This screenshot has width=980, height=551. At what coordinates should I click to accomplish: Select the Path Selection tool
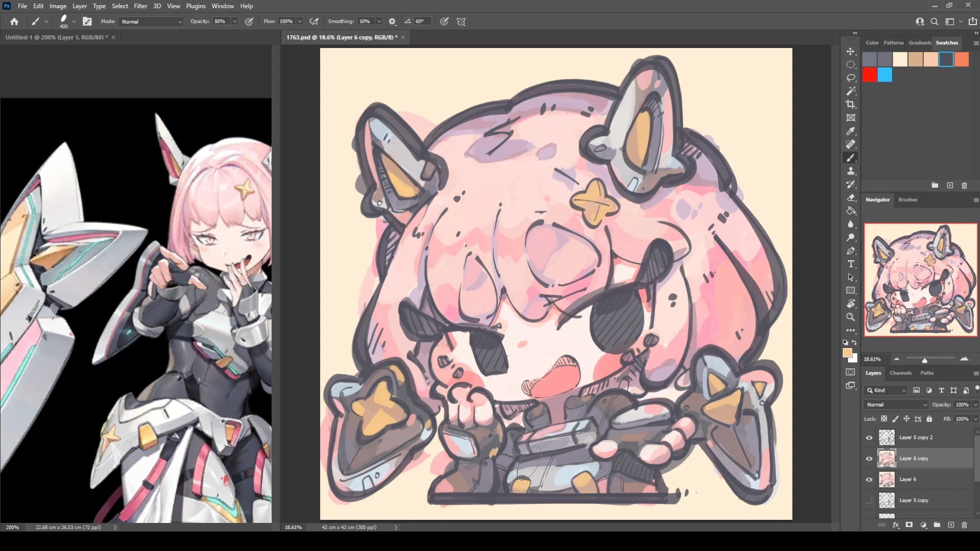[x=850, y=277]
